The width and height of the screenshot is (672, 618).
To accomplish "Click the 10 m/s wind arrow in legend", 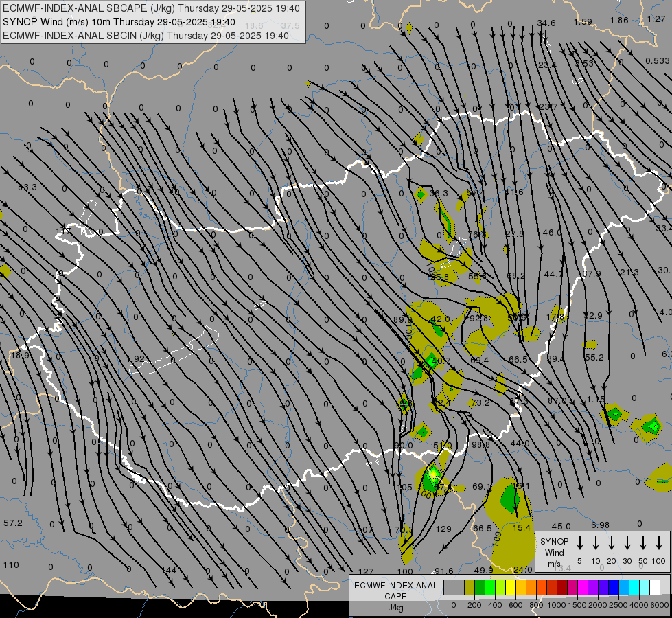I will (596, 543).
